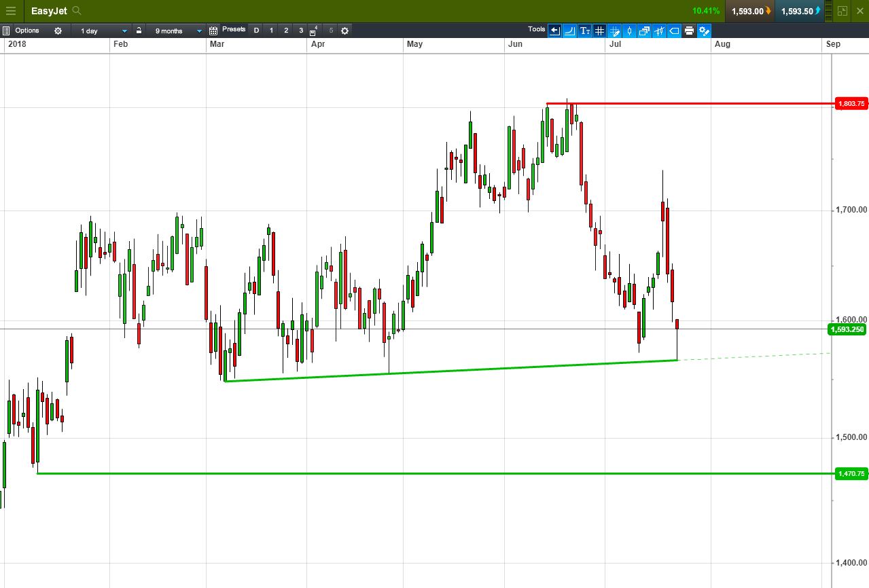Click the Options list icon
Viewport: 869px width, 588px height.
[x=6, y=31]
